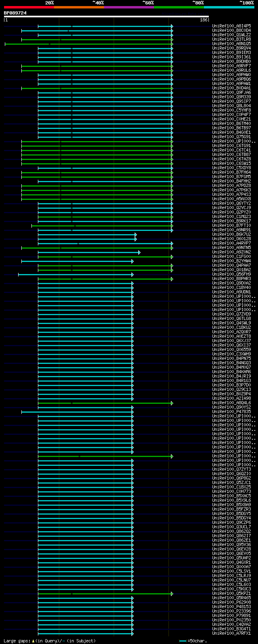Select label UniRef100_A9PHW0
258x644 pixels.
click(231, 75)
